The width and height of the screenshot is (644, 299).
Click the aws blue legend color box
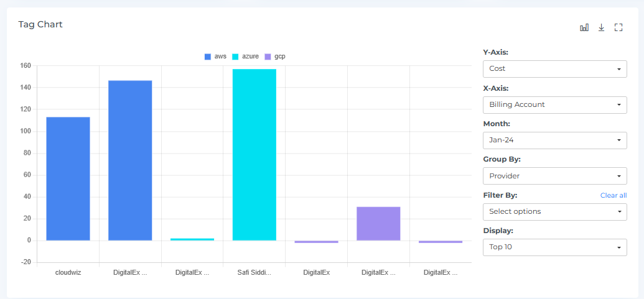point(208,57)
